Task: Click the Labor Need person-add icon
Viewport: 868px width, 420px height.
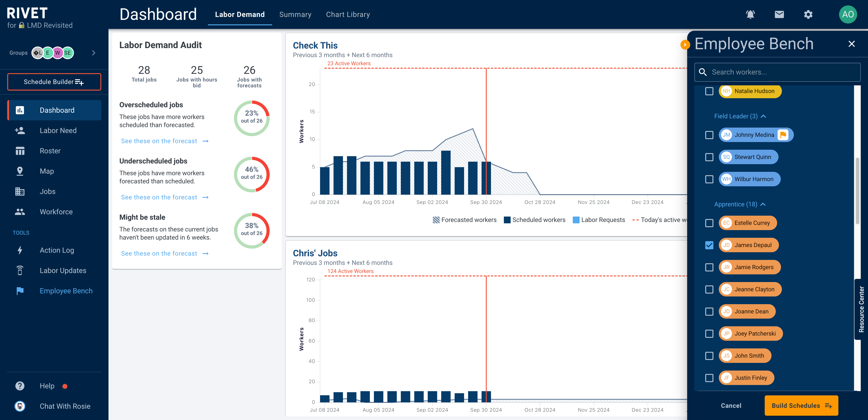Action: coord(20,130)
